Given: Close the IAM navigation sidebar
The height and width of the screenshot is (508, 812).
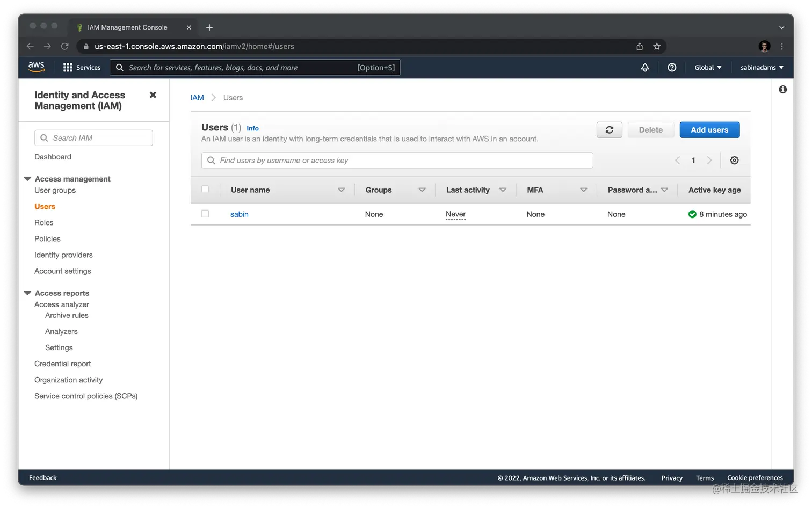Looking at the screenshot, I should pos(153,95).
